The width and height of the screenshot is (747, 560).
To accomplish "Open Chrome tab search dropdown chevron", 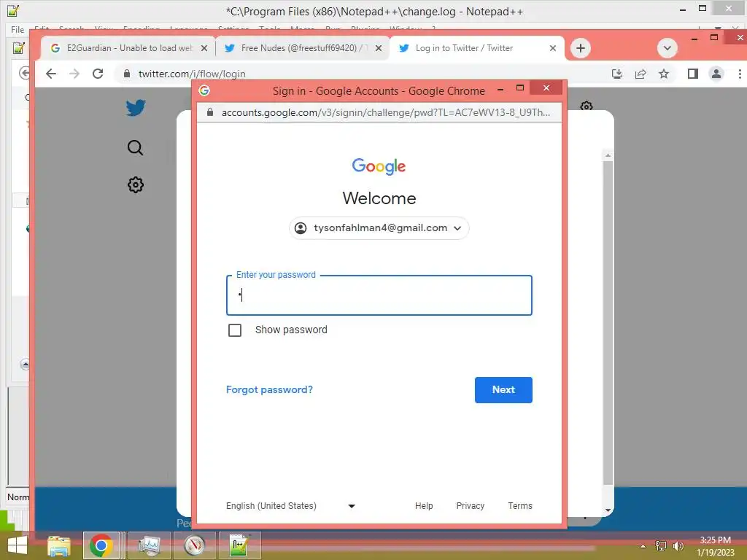I will (667, 48).
